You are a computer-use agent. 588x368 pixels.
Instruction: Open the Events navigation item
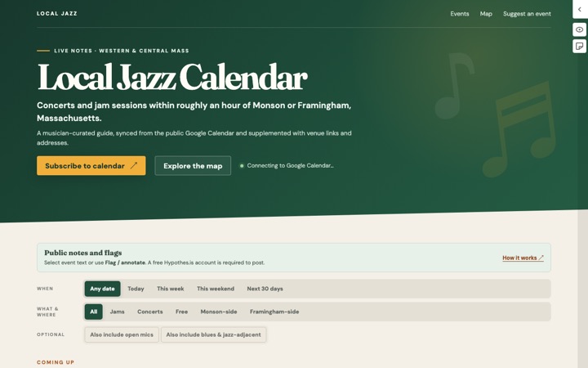(459, 14)
